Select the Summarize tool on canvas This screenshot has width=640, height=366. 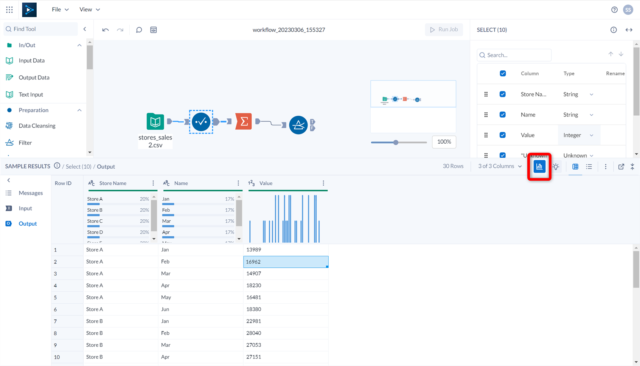(x=243, y=122)
